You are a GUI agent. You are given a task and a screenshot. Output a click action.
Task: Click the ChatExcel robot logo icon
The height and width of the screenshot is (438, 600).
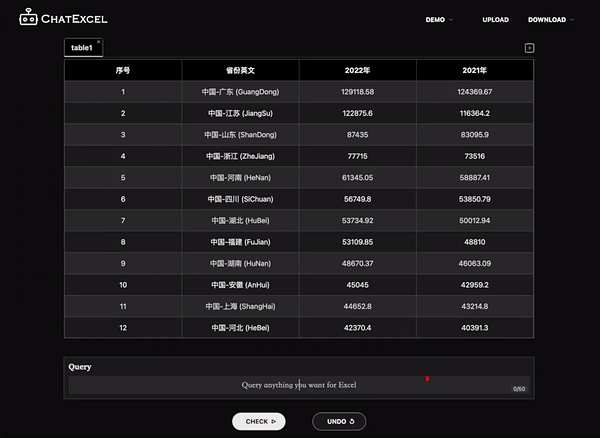(28, 18)
